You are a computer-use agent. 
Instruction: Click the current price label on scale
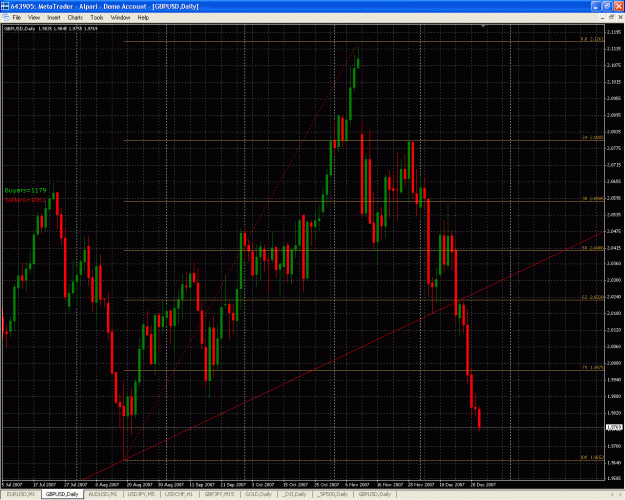(x=614, y=427)
